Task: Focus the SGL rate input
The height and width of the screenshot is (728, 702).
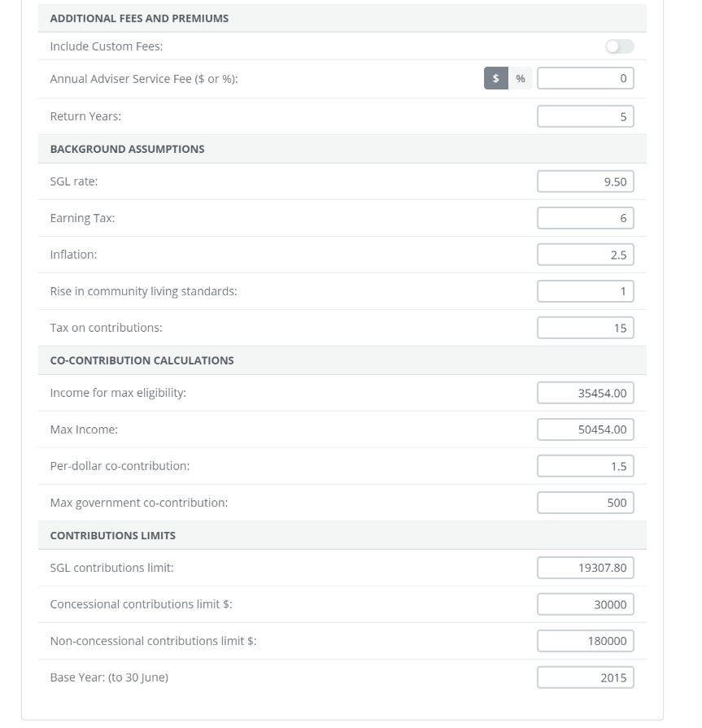Action: point(585,181)
